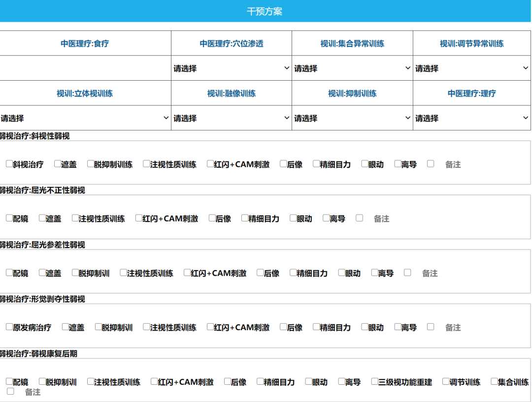Check 精细目力 in 形觉剥夺性弱视 row
The image size is (532, 402).
click(316, 327)
